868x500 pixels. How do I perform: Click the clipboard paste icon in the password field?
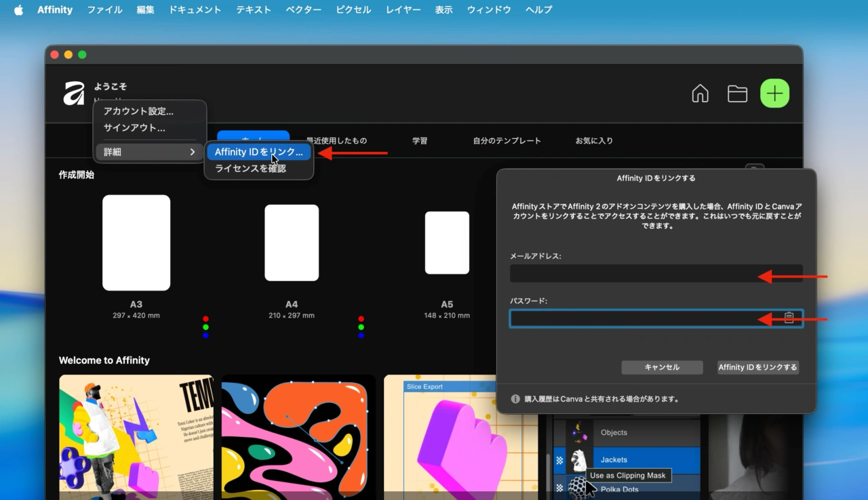(x=788, y=318)
